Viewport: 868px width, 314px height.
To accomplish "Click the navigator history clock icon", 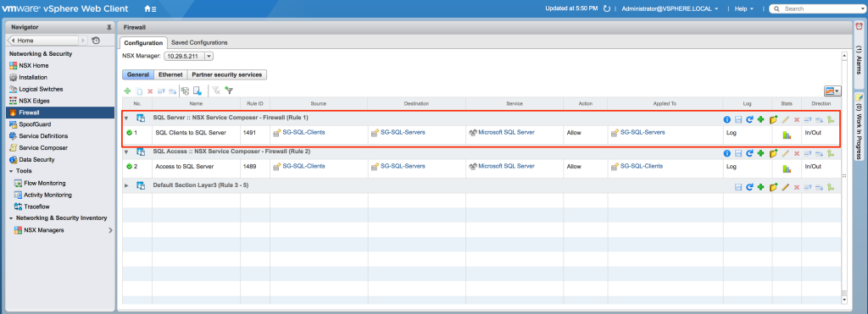I will [x=96, y=41].
